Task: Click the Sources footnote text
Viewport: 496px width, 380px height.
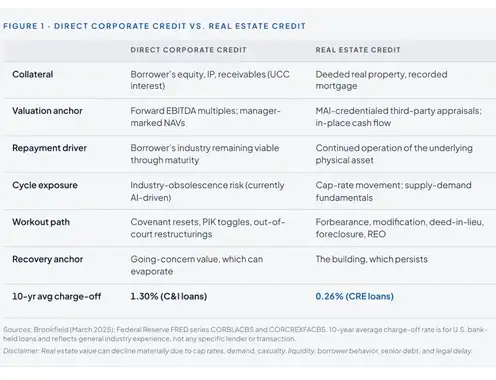Action: [245, 334]
